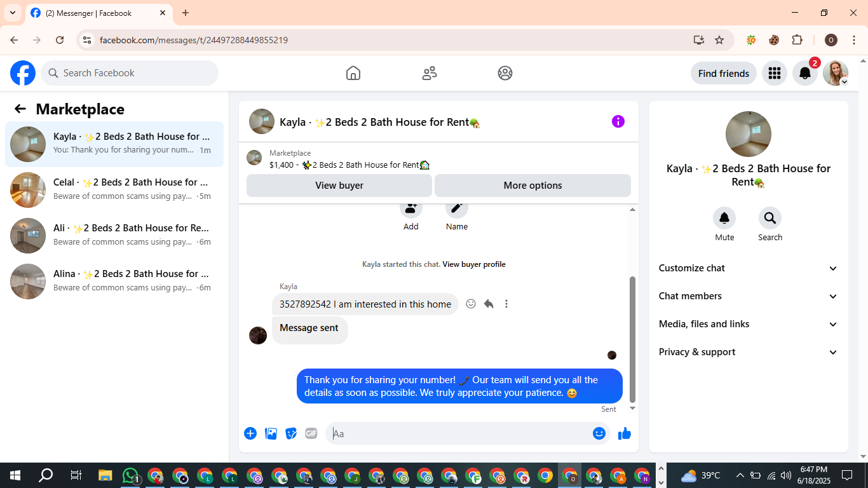
Task: Reply to Kayla's message
Action: pos(489,304)
